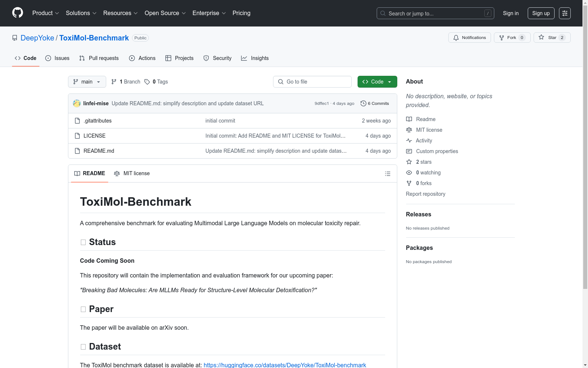588x368 pixels.
Task: Open the ToxiMol-Benchmark repository link
Action: pos(94,38)
